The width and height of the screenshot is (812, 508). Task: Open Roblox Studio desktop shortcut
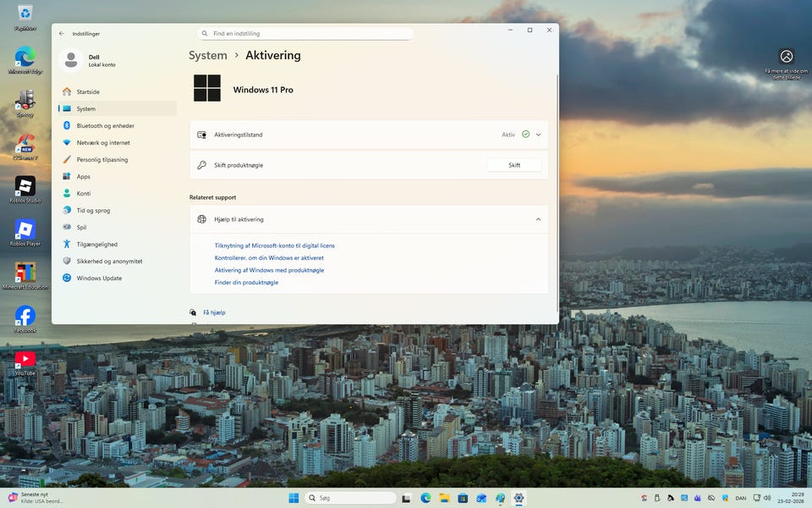pyautogui.click(x=25, y=186)
